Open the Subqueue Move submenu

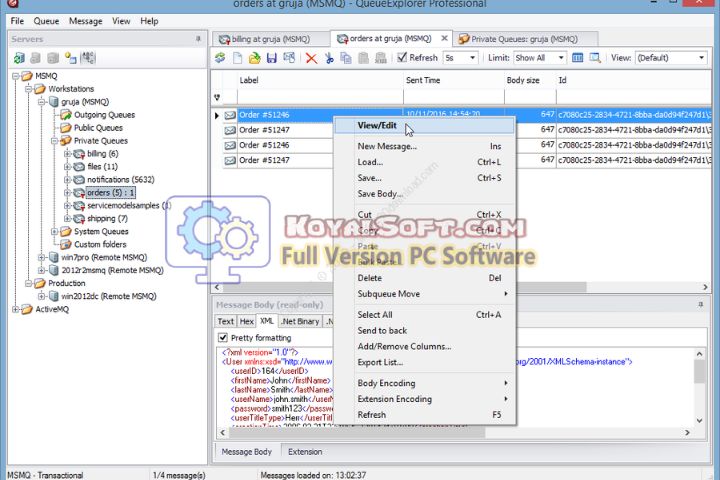click(x=424, y=294)
